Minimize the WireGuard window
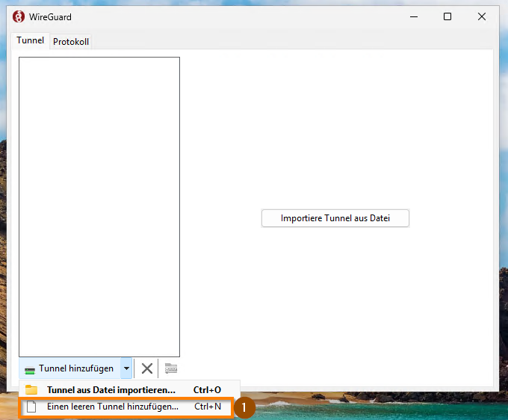Screen dimensions: 508x420 [413, 16]
